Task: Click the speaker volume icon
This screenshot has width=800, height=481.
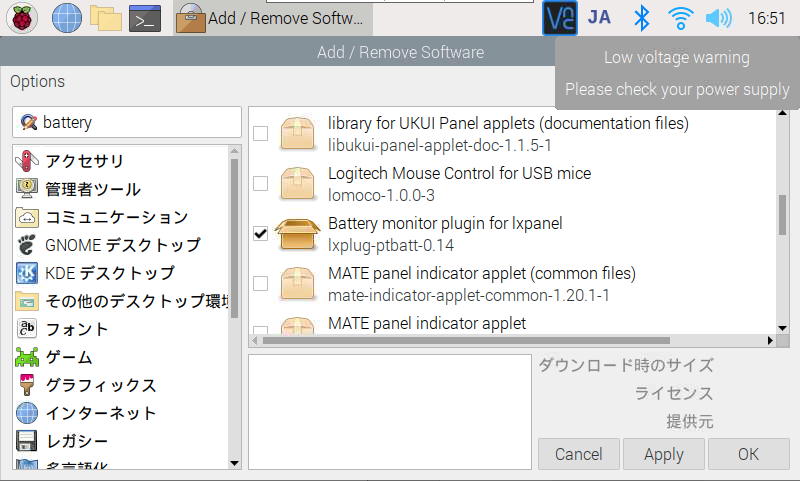Action: tap(718, 17)
